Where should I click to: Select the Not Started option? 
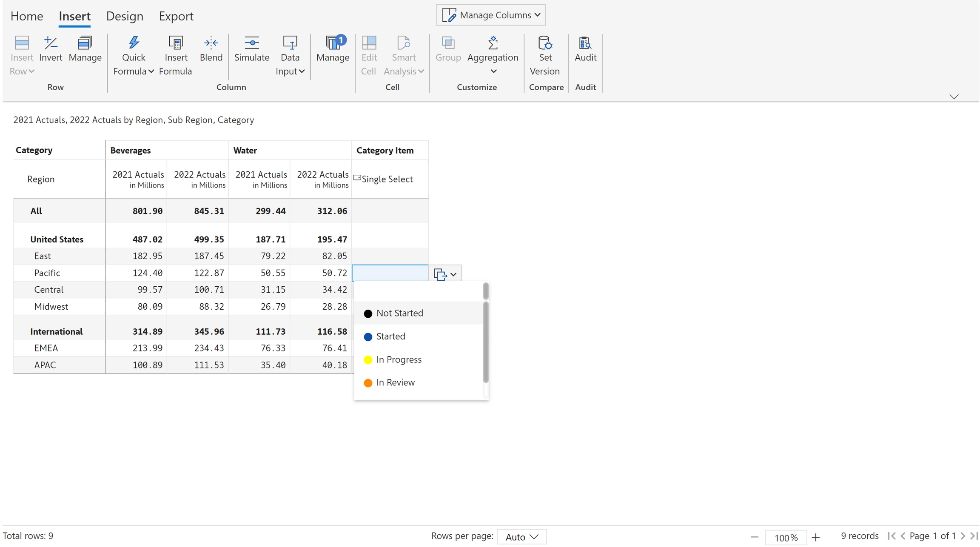click(399, 313)
